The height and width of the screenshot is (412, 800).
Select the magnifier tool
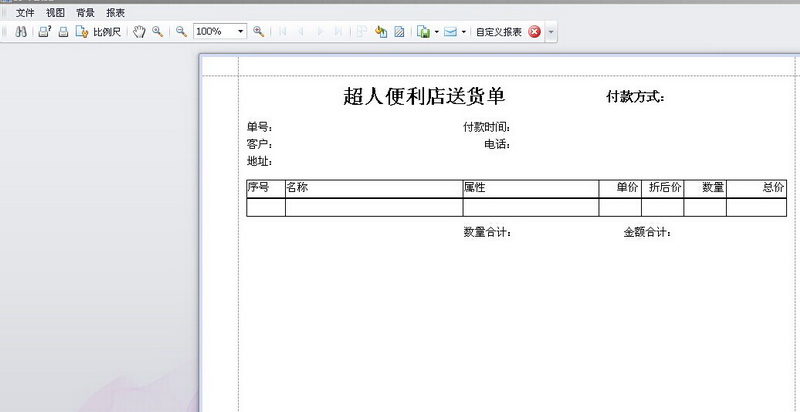click(x=158, y=32)
